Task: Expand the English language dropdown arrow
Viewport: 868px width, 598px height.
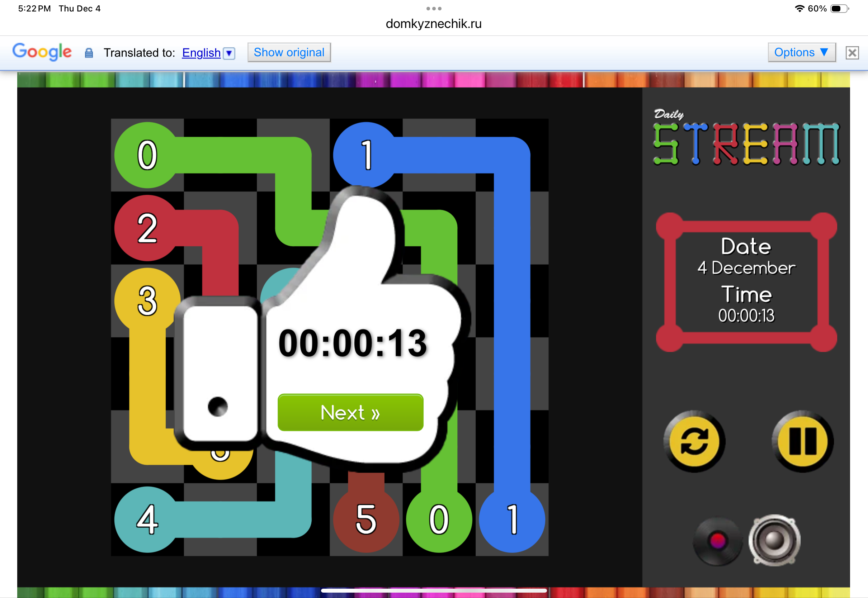Action: click(x=229, y=53)
